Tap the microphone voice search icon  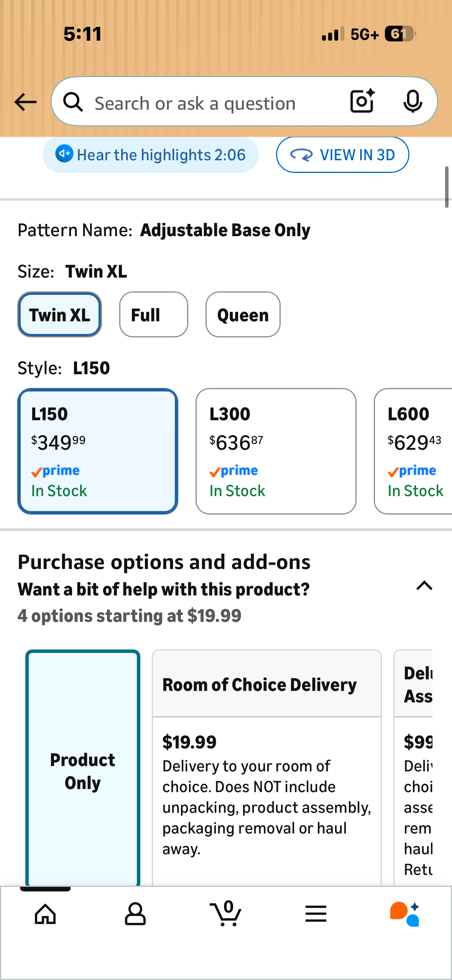pos(413,101)
